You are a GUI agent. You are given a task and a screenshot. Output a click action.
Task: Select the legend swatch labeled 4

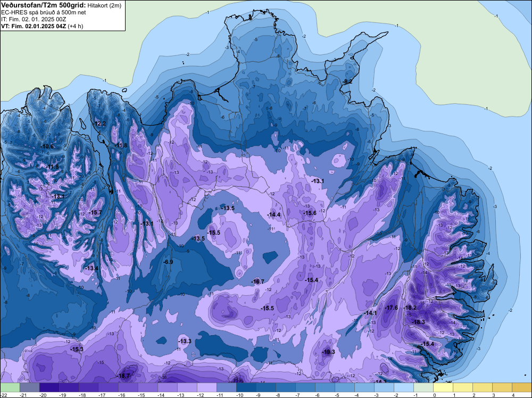point(522,387)
